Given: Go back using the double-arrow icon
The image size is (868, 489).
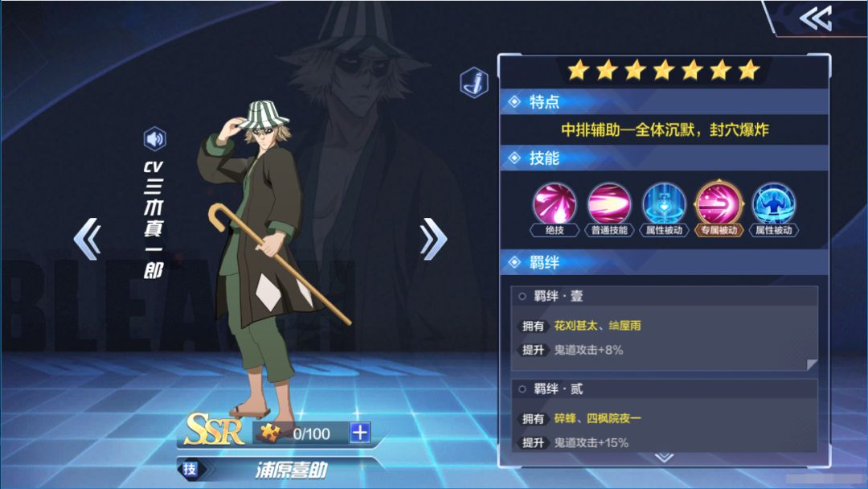Looking at the screenshot, I should (x=816, y=18).
